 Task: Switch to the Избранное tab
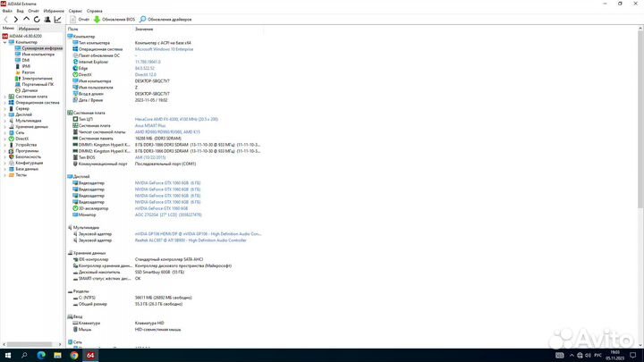(x=29, y=29)
